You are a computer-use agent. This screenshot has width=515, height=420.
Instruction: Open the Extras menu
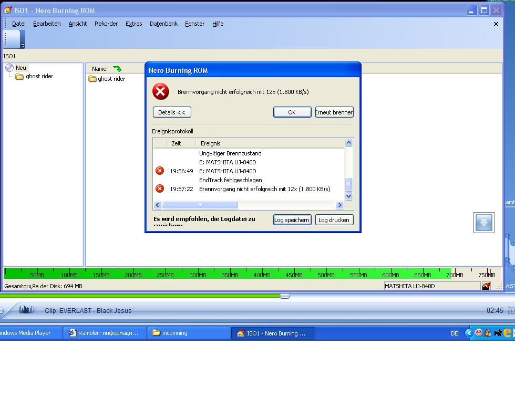tap(133, 24)
